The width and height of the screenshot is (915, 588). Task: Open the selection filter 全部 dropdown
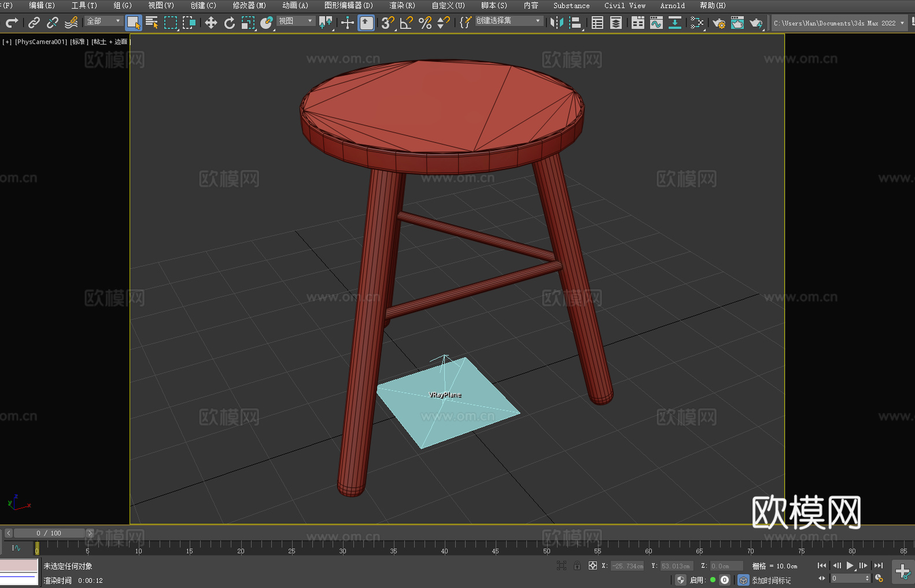[x=104, y=21]
